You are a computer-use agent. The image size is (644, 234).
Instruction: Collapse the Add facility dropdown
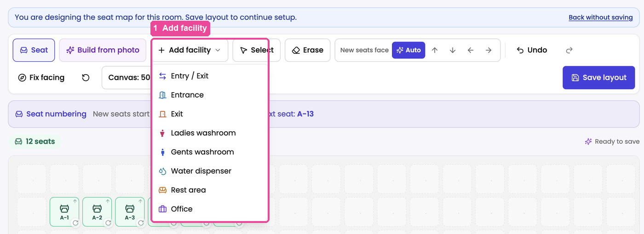pos(190,50)
